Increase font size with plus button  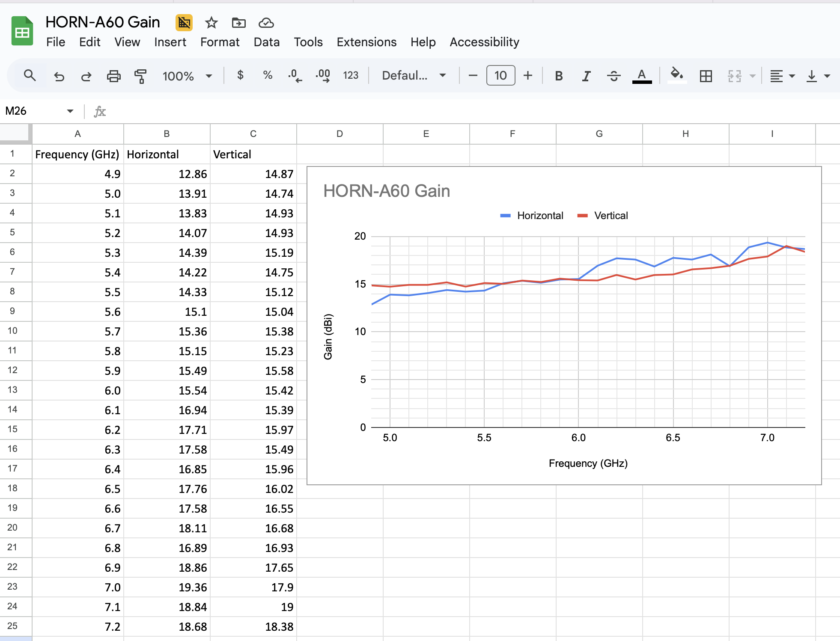(x=528, y=76)
